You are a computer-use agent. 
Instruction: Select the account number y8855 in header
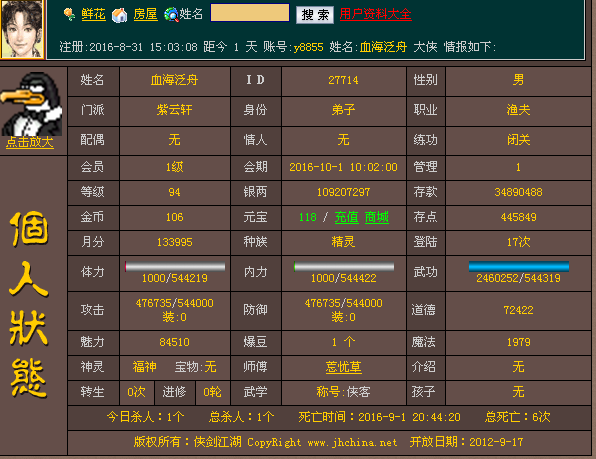[308, 47]
